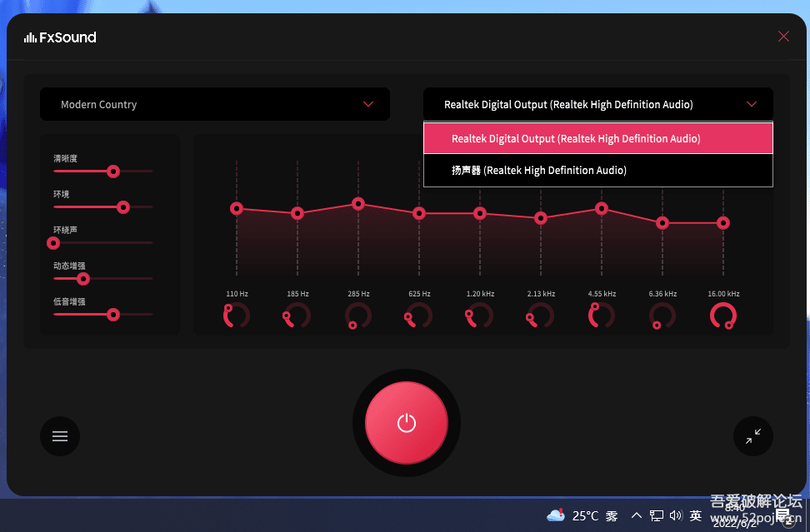Adjust the 低音增强 bass boost slider handle
This screenshot has height=532, width=810.
coord(113,315)
